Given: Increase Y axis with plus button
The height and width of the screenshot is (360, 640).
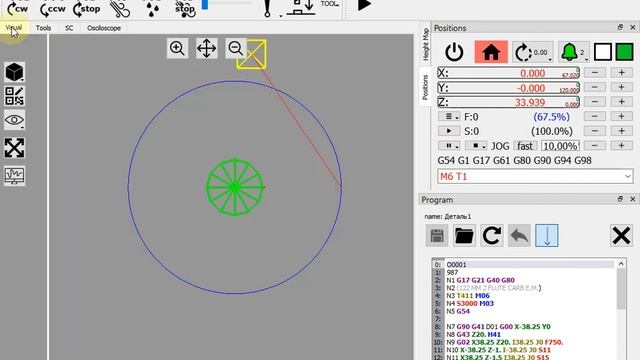Looking at the screenshot, I should [x=621, y=87].
